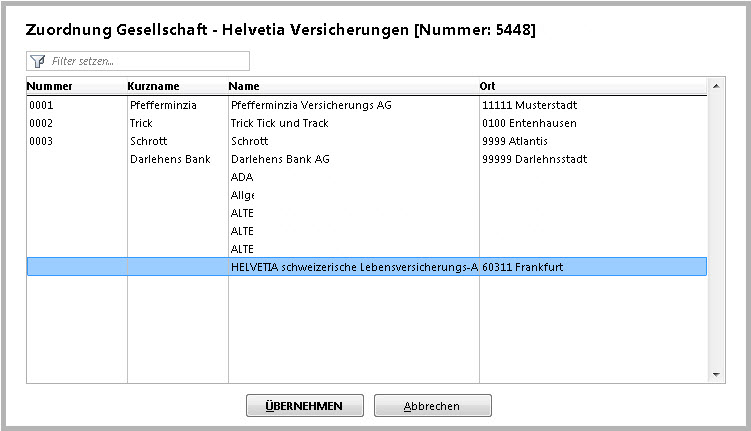
Task: Sort by Name column header
Action: point(245,87)
